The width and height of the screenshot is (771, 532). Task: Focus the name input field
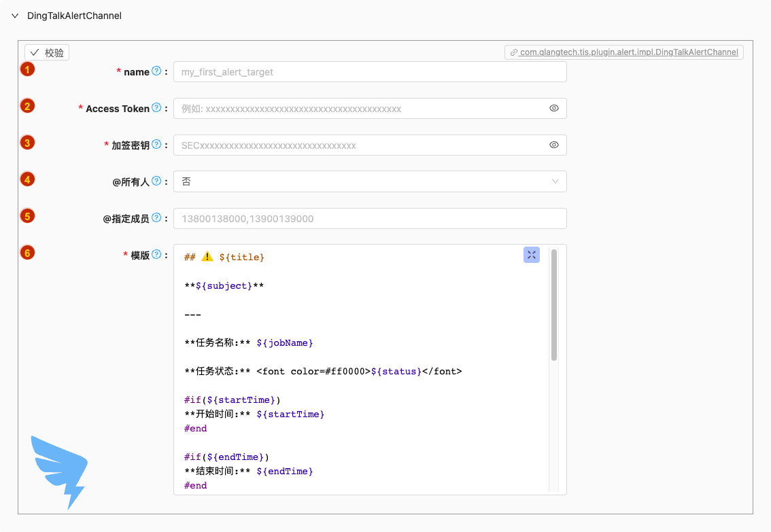[370, 72]
